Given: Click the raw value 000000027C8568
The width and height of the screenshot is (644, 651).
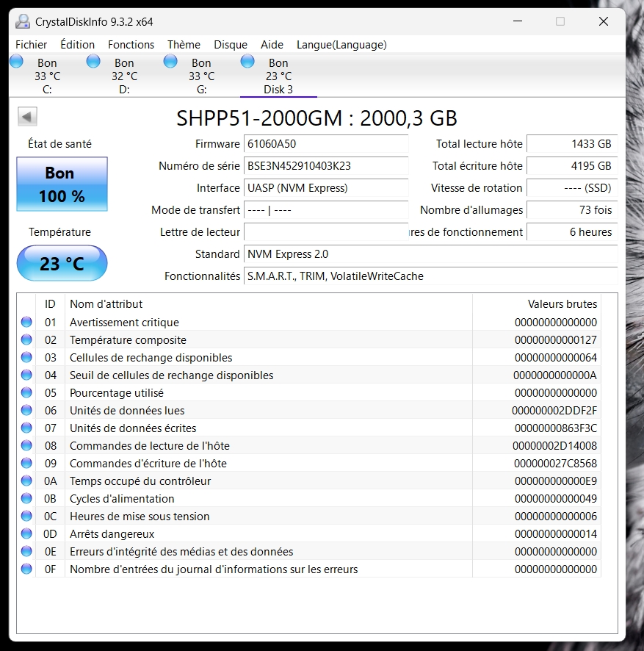Looking at the screenshot, I should click(x=555, y=464).
